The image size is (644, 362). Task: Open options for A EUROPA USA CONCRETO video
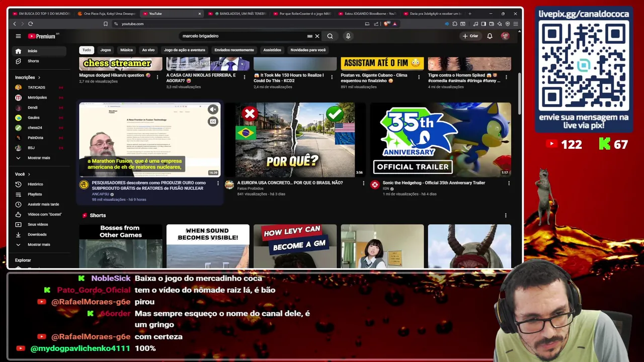(x=363, y=183)
